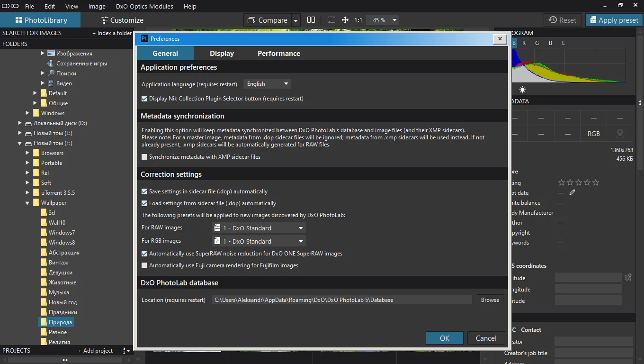The width and height of the screenshot is (644, 364).
Task: Click + Index a folder
Action: 112,33
